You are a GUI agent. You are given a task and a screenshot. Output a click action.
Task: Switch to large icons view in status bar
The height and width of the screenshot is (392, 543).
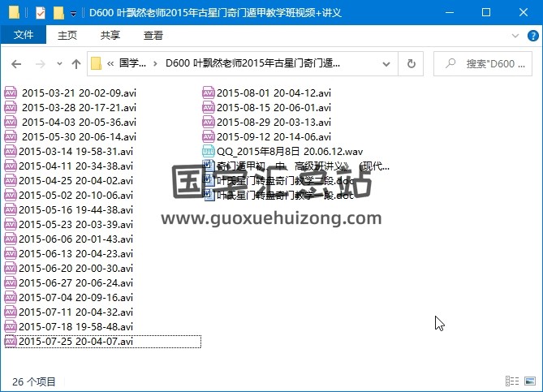pyautogui.click(x=530, y=381)
